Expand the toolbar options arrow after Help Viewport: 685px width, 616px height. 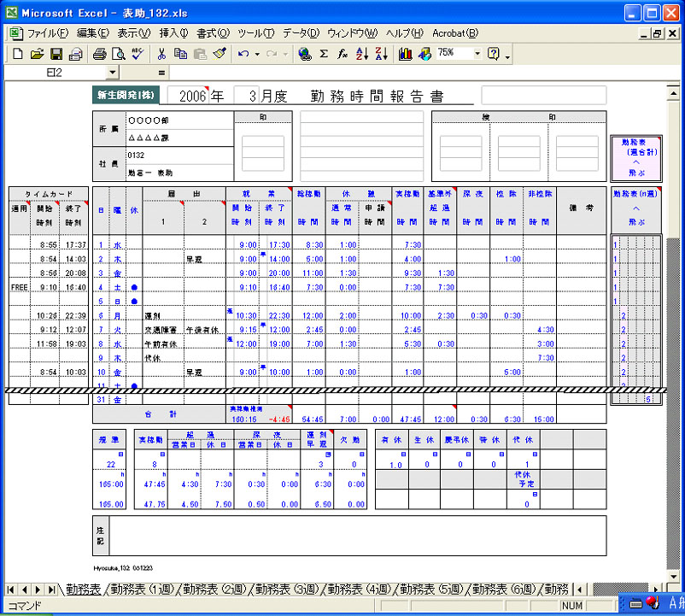[x=507, y=56]
